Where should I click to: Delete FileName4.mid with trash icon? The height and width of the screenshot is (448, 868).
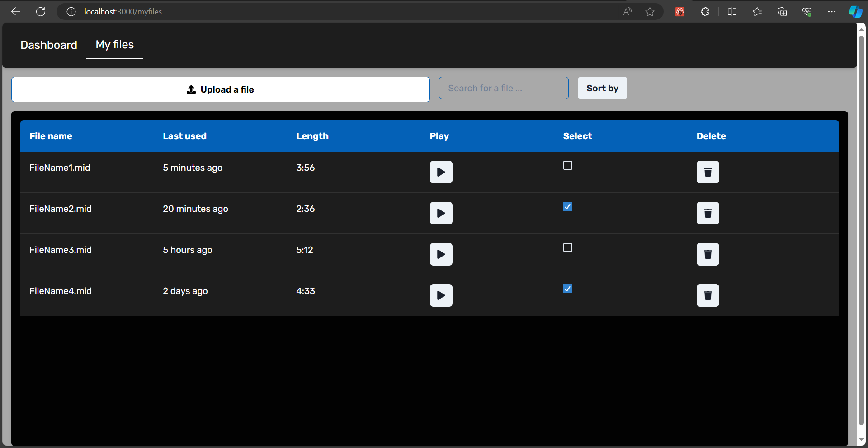click(x=708, y=295)
